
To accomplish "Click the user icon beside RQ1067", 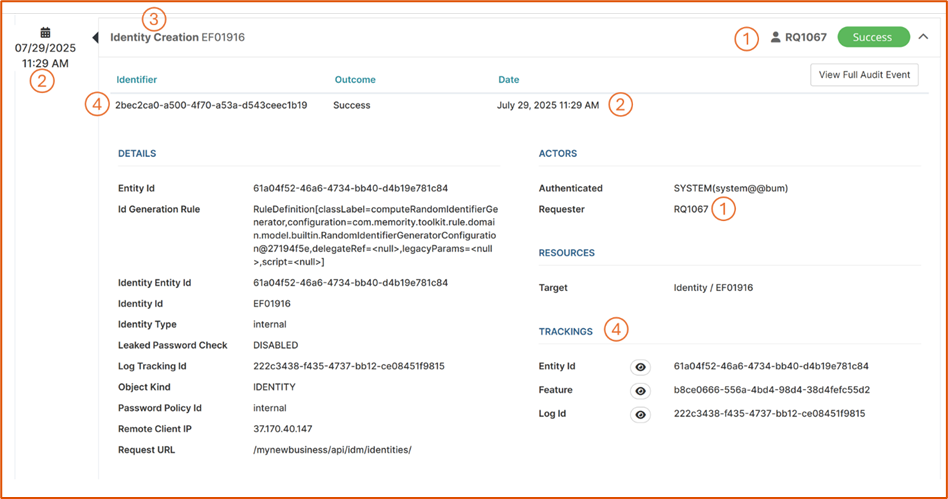I will tap(776, 38).
